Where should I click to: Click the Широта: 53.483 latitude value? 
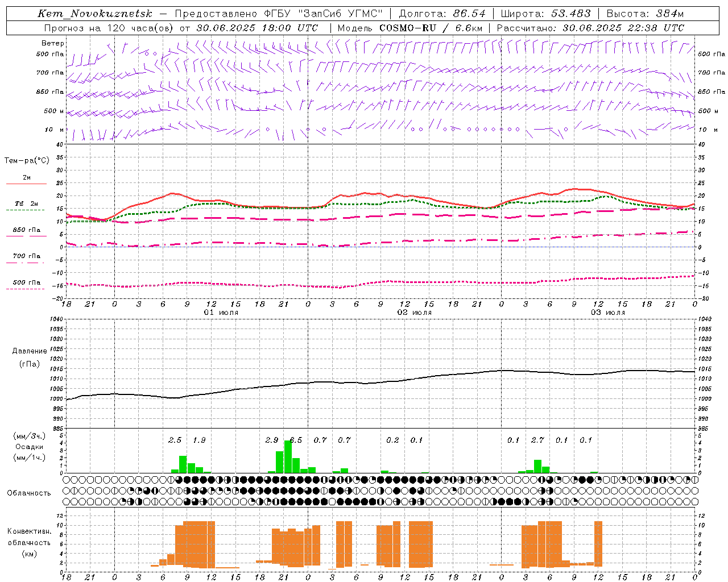tap(545, 14)
